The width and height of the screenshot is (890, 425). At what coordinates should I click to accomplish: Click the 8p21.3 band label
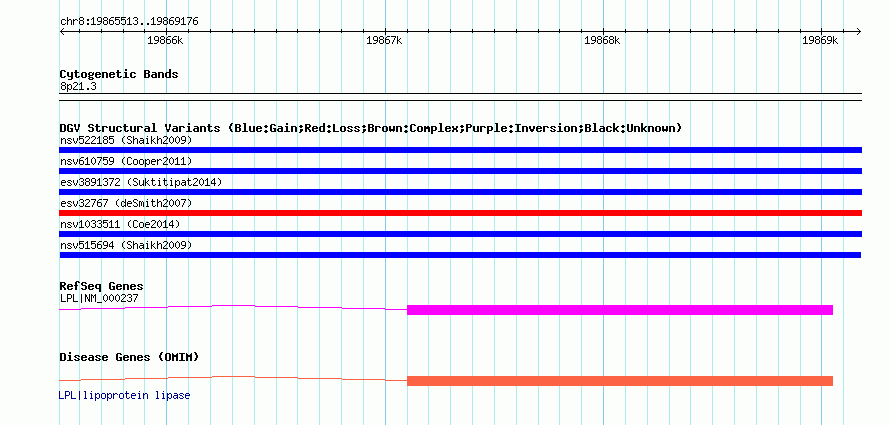pos(78,87)
